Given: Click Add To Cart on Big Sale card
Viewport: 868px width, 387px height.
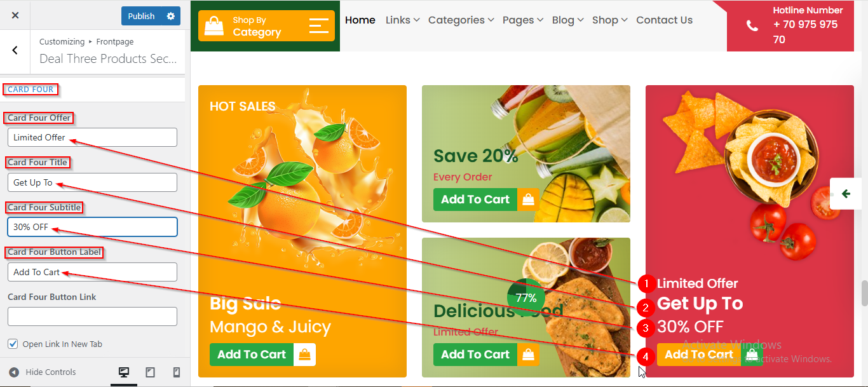Looking at the screenshot, I should tap(252, 355).
